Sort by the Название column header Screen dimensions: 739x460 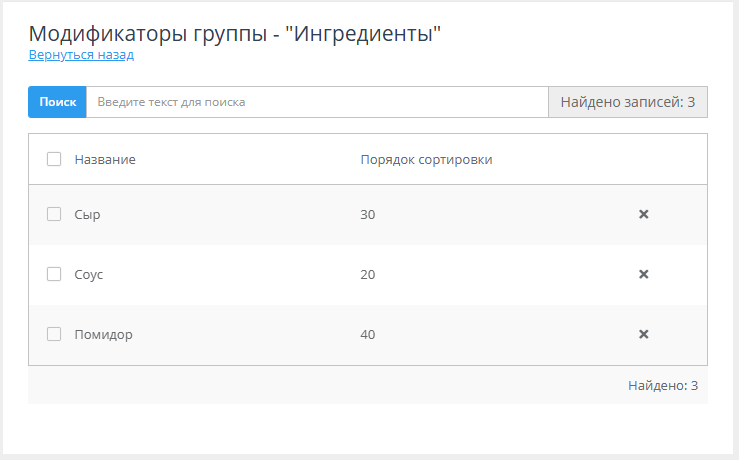pos(105,159)
